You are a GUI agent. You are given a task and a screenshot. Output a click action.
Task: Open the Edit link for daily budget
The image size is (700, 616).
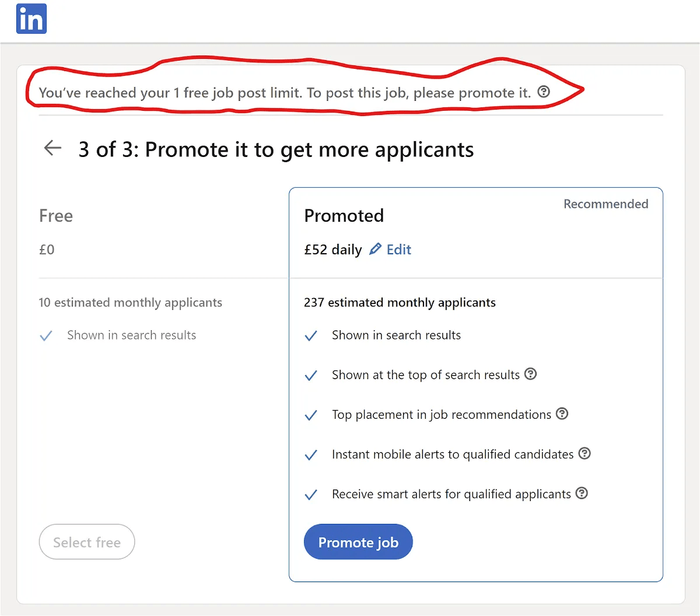click(399, 249)
